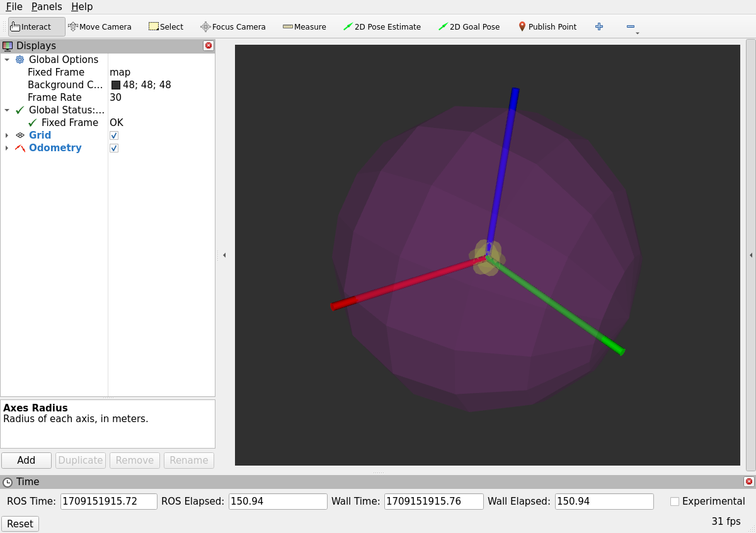The height and width of the screenshot is (533, 756).
Task: Click the 'Fixed Frame' property under Global Options
Action: pos(56,72)
